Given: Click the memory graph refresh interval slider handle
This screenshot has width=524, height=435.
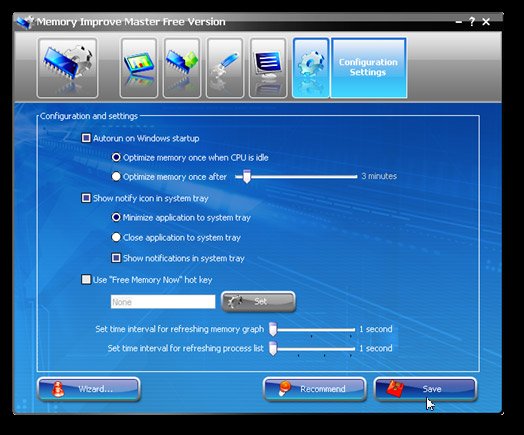Looking at the screenshot, I should click(x=273, y=329).
